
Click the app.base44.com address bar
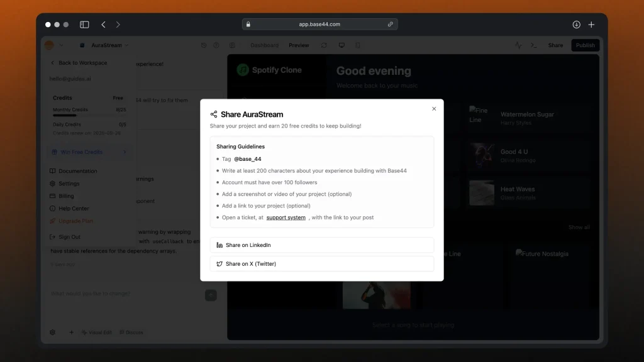(319, 25)
